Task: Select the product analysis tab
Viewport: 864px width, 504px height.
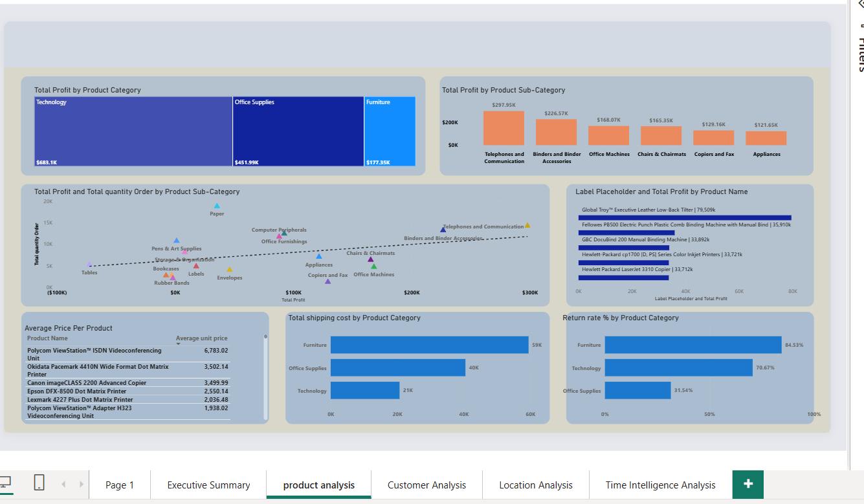Action: pyautogui.click(x=319, y=485)
